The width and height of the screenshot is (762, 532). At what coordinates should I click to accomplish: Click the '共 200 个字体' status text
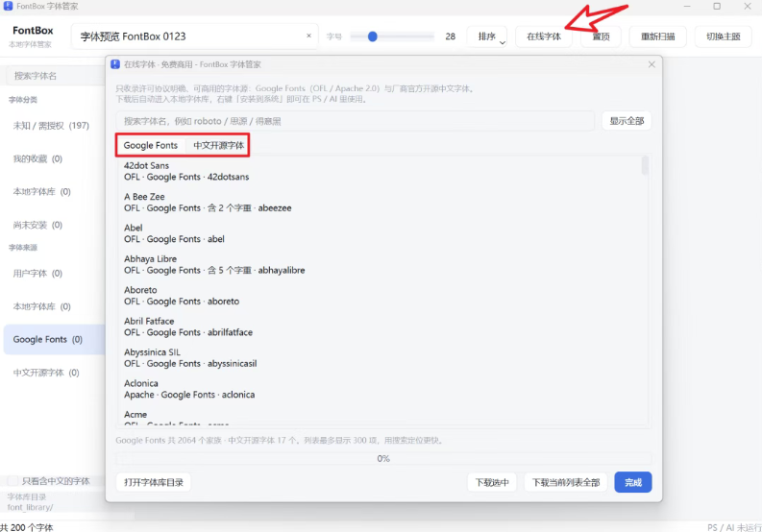tap(27, 527)
